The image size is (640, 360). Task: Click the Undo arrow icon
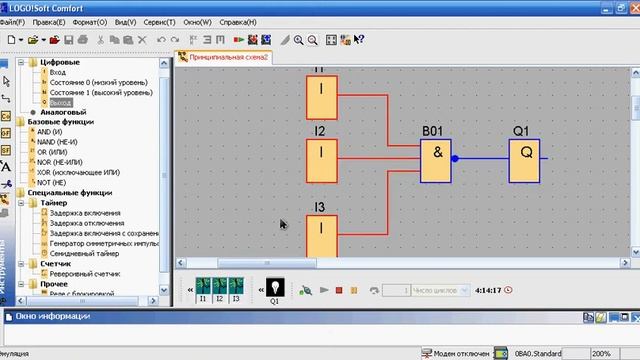pyautogui.click(x=161, y=40)
